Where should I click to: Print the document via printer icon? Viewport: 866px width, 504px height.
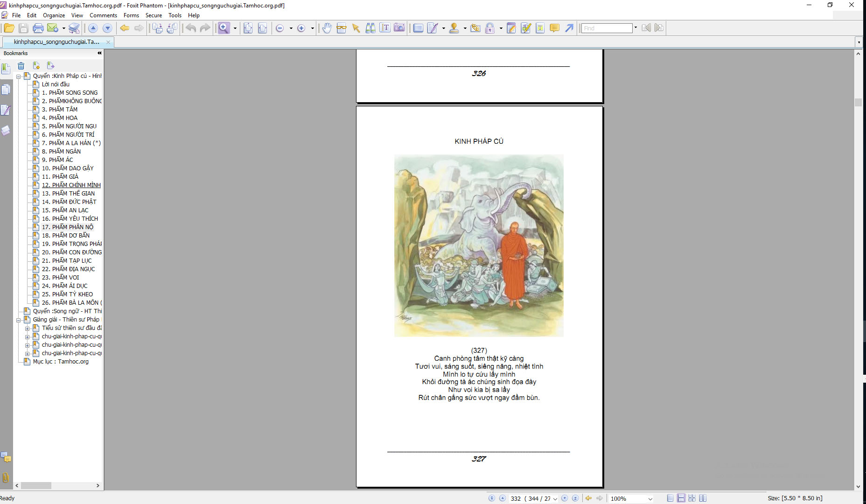coord(38,28)
